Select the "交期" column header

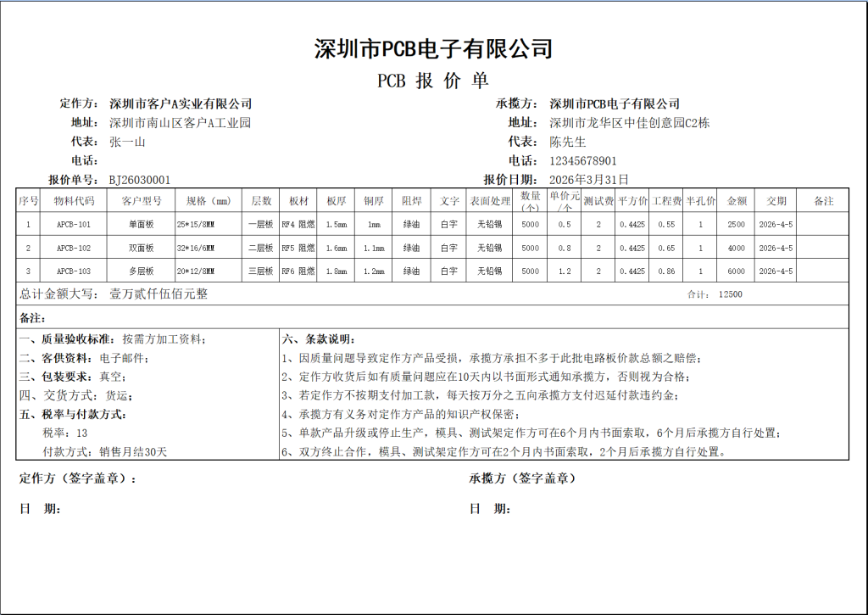tap(776, 201)
